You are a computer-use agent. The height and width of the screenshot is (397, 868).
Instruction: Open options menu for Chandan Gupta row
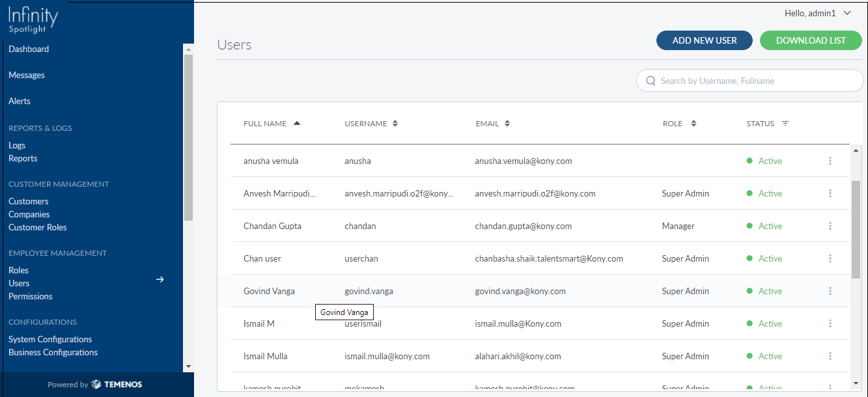pos(830,226)
